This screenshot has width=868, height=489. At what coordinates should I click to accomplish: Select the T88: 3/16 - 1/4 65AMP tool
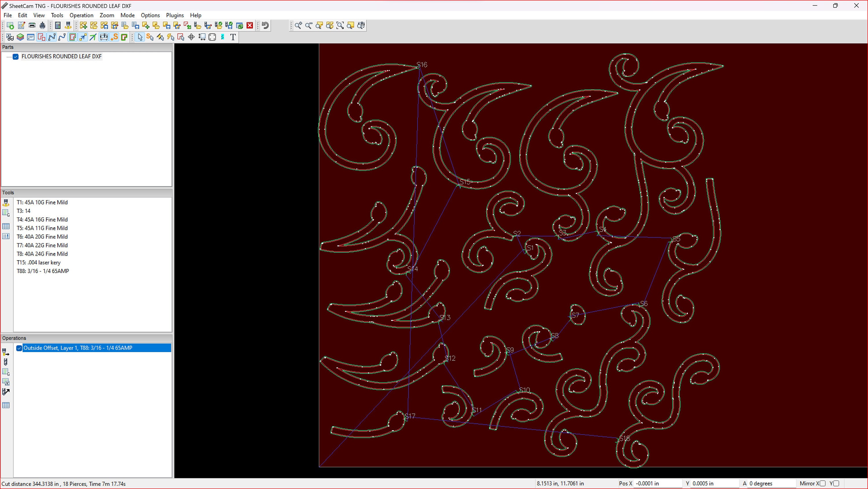pos(43,271)
